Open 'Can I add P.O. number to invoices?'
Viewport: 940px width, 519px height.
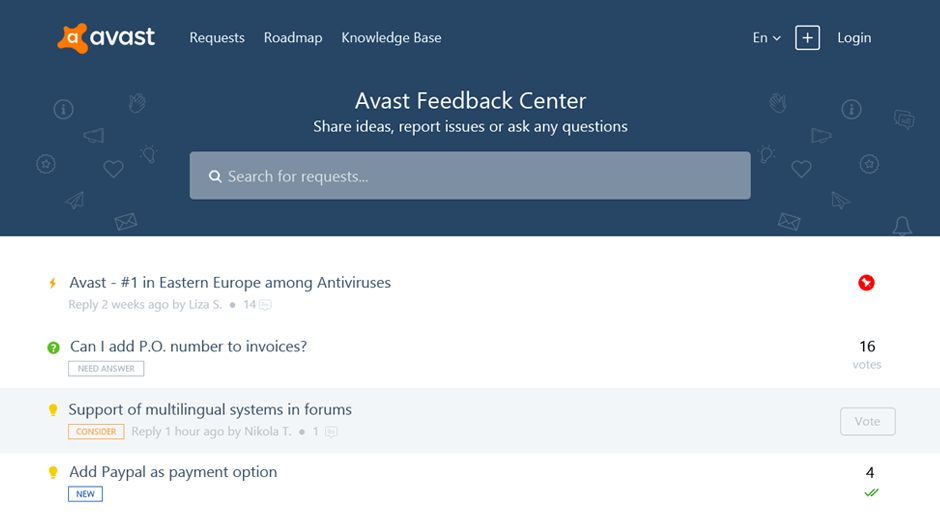click(188, 347)
